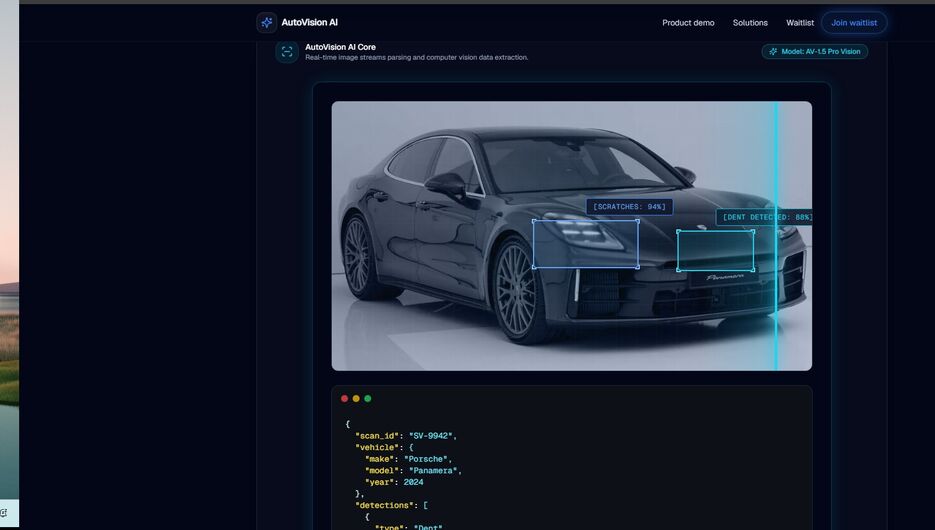Go to the Waitlist nav link
Image resolution: width=935 pixels, height=530 pixels.
pos(800,23)
